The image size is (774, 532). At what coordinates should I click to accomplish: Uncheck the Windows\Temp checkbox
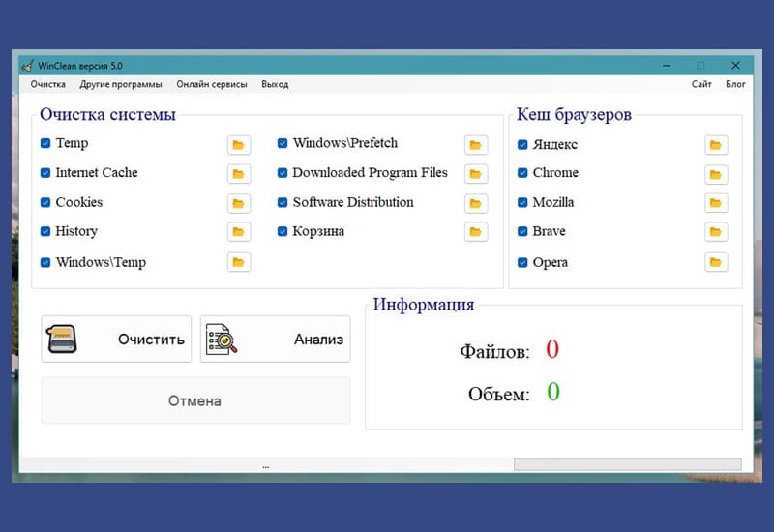(45, 262)
